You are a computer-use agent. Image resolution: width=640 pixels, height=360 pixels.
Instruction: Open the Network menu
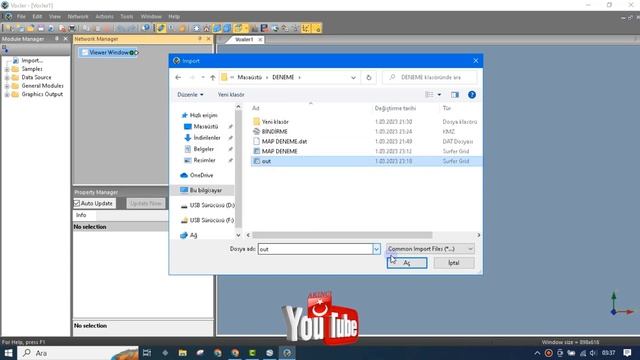point(78,17)
